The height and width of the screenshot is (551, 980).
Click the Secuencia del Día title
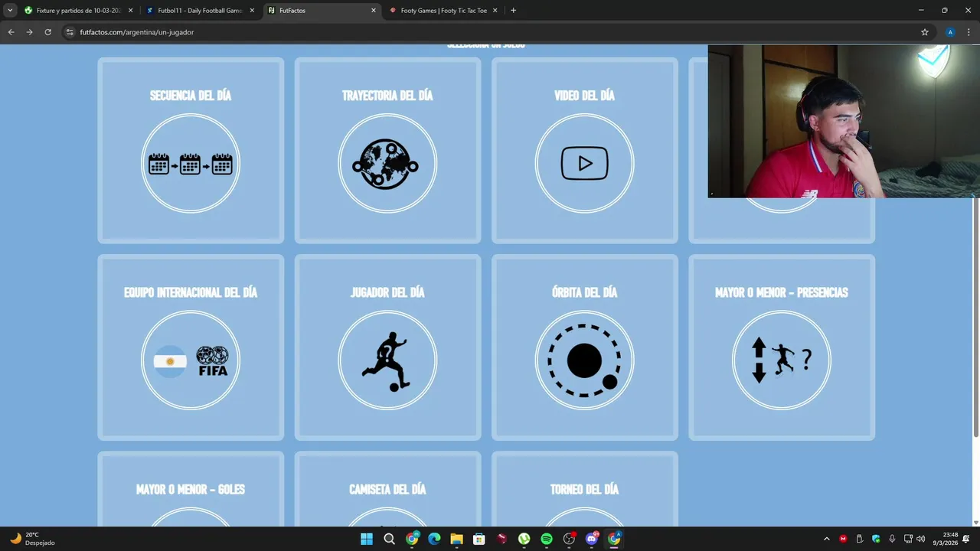coord(191,96)
